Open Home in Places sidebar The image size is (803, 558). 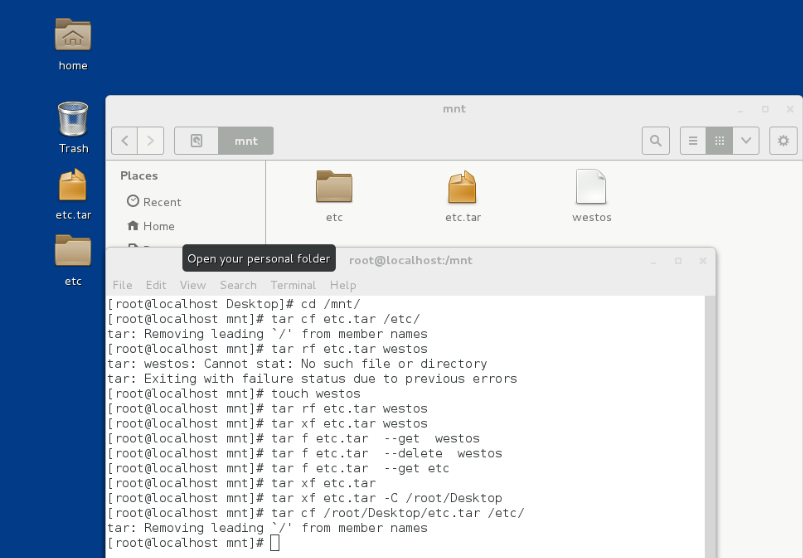point(151,226)
